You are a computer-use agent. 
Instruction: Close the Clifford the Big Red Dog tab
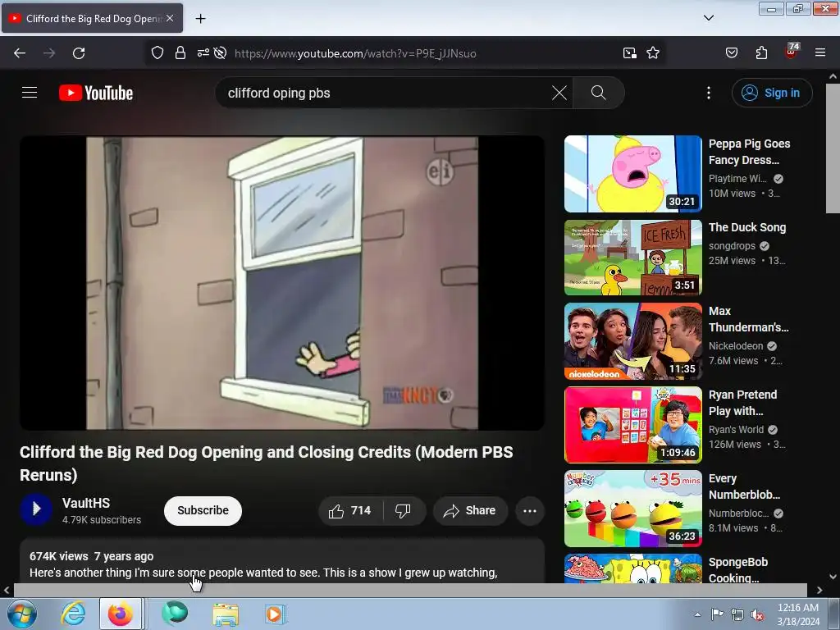pos(170,18)
